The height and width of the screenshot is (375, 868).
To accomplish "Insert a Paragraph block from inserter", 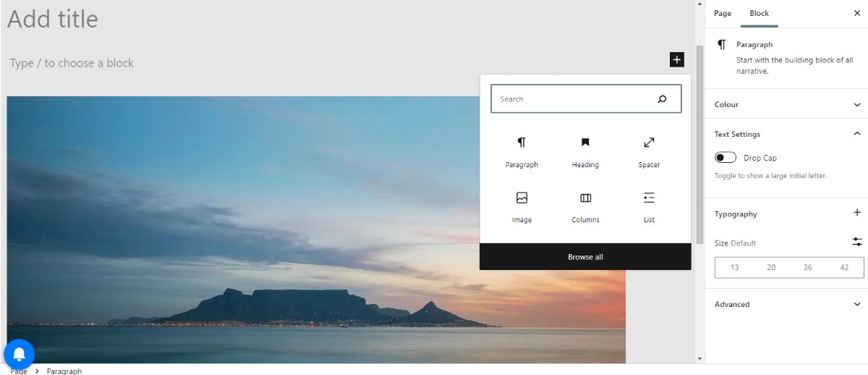I will pyautogui.click(x=522, y=152).
